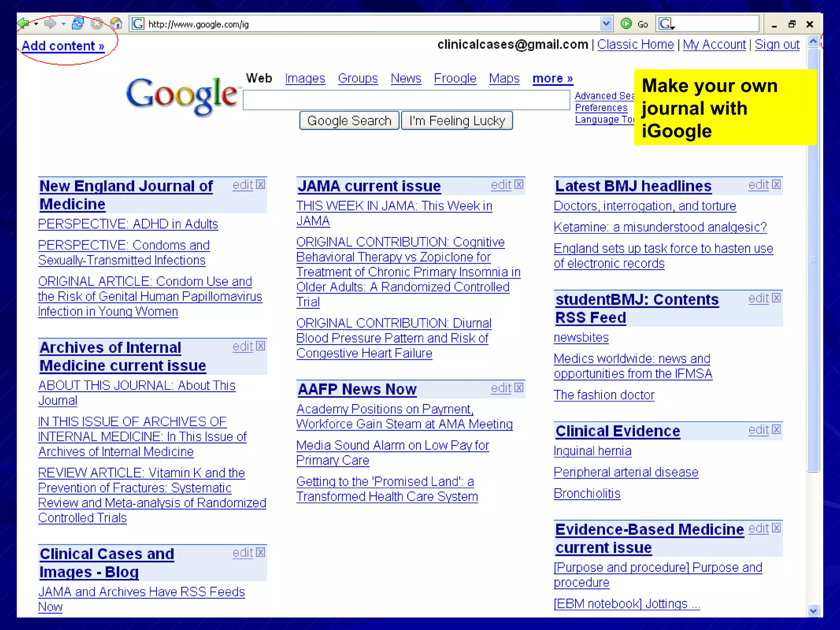Open Ketamine: a misunderstood analgesic? headline
Viewport: 840px width, 630px height.
(660, 227)
